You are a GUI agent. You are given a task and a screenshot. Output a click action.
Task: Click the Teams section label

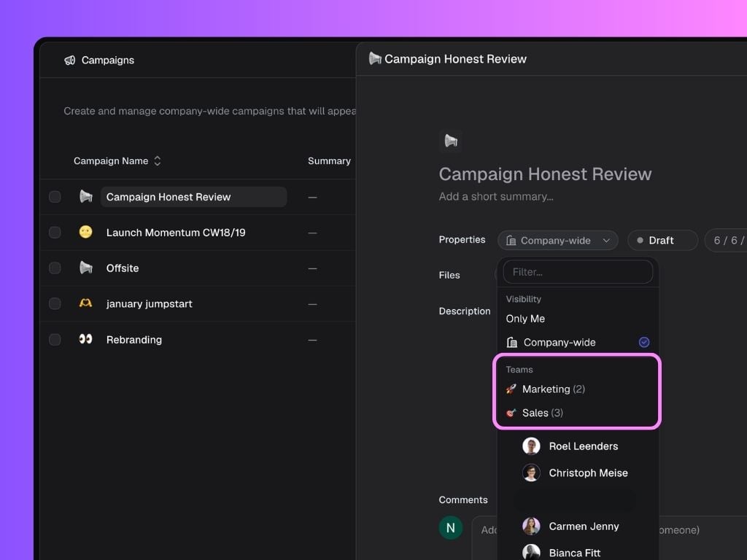tap(519, 370)
